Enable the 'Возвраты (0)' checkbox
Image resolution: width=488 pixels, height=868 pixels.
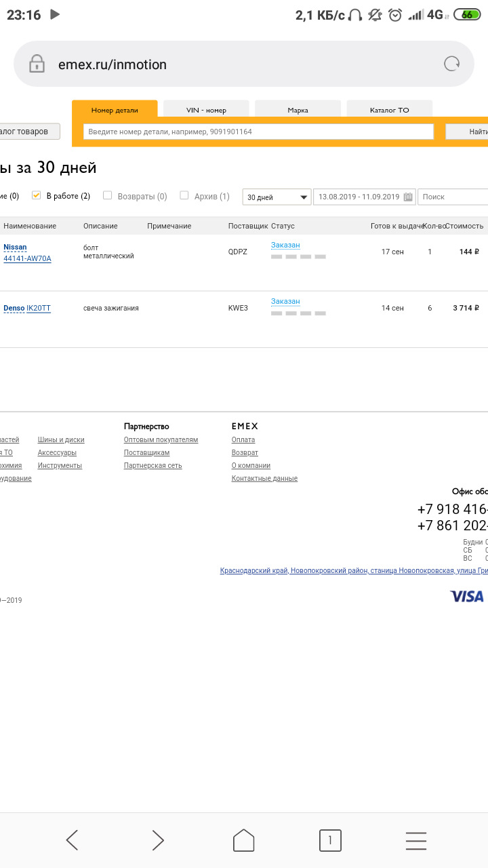pyautogui.click(x=108, y=195)
